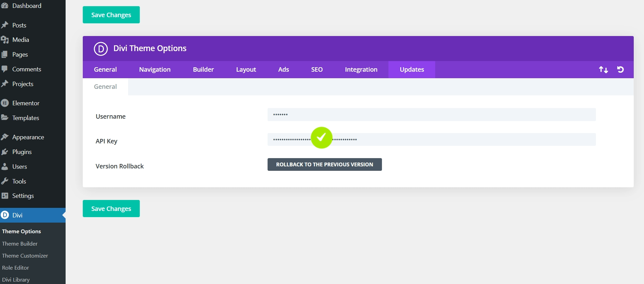This screenshot has width=644, height=284.
Task: Open the General sub-tab under Updates
Action: click(105, 87)
